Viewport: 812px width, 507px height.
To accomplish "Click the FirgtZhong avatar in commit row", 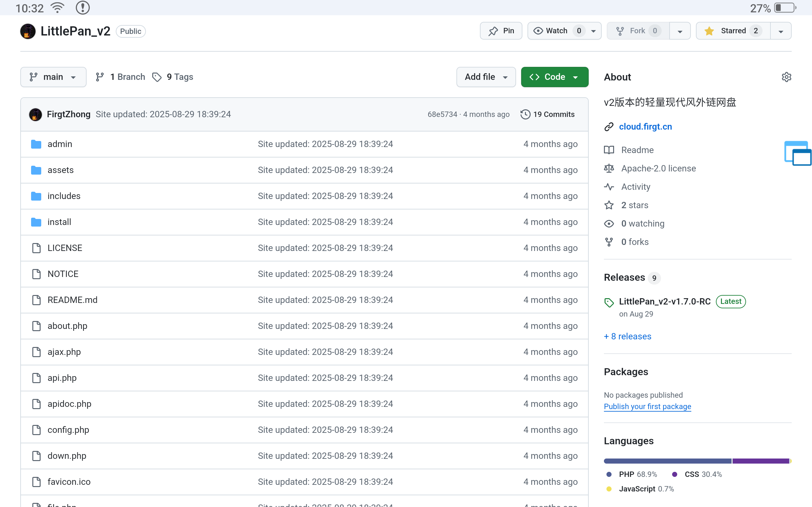I will tap(36, 114).
